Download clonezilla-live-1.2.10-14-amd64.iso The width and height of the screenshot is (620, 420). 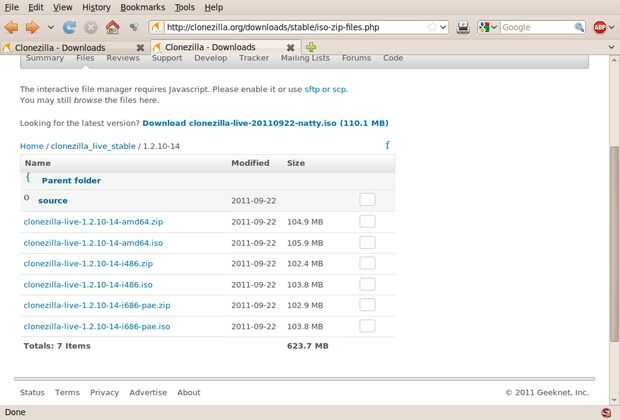pos(93,243)
